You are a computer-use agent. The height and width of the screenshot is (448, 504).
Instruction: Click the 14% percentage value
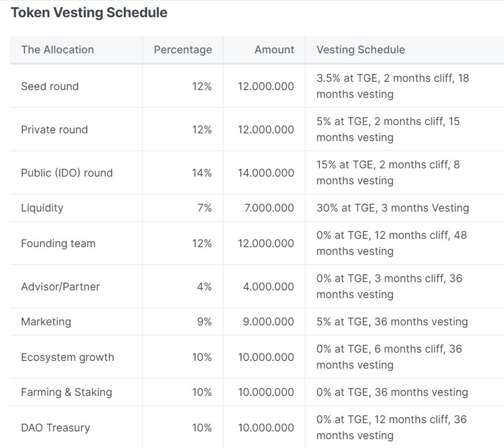coord(202,173)
